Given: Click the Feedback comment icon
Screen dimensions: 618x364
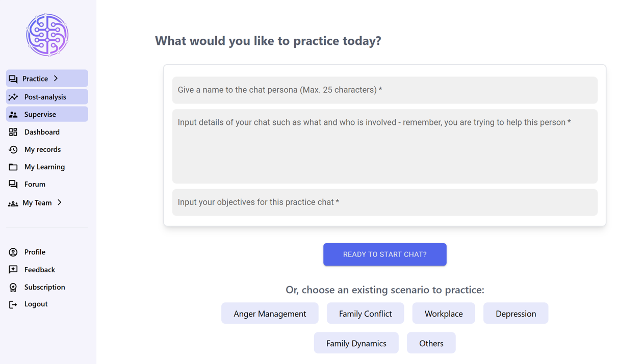Looking at the screenshot, I should click(x=13, y=270).
